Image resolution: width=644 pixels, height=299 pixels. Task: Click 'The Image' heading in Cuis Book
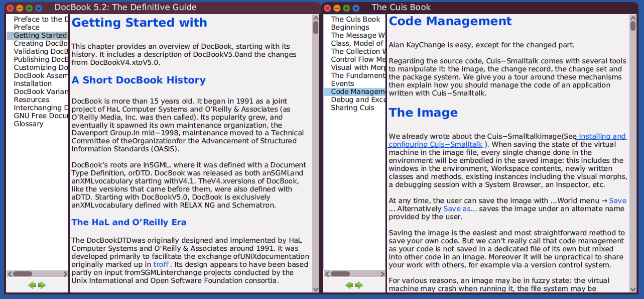(423, 113)
